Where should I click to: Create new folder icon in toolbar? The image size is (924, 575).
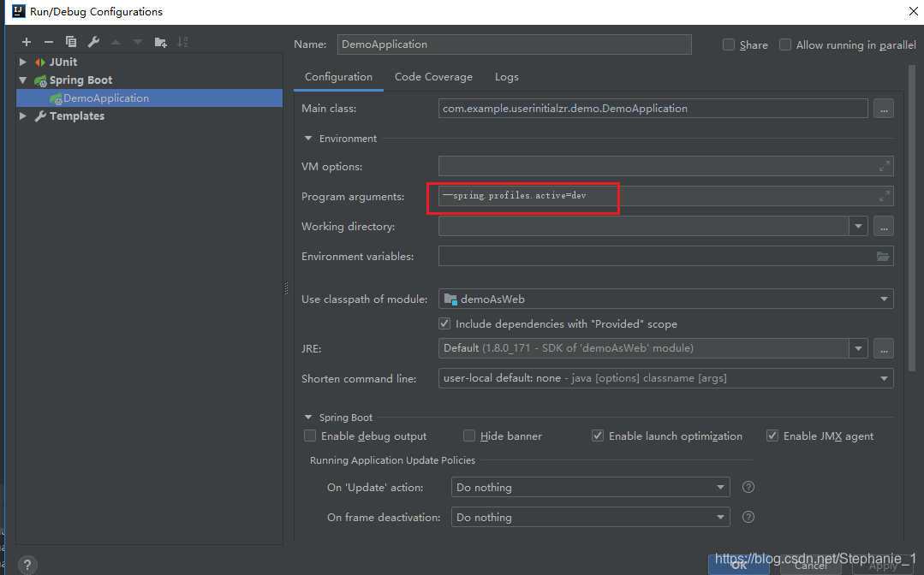[x=160, y=42]
